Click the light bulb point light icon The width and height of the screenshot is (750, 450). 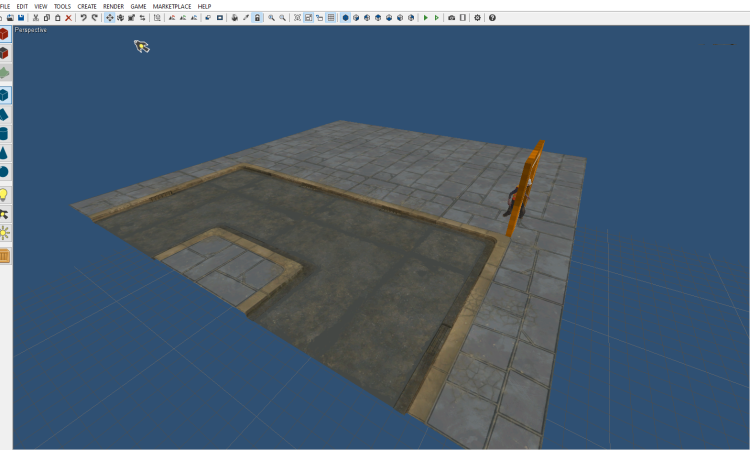[4, 194]
